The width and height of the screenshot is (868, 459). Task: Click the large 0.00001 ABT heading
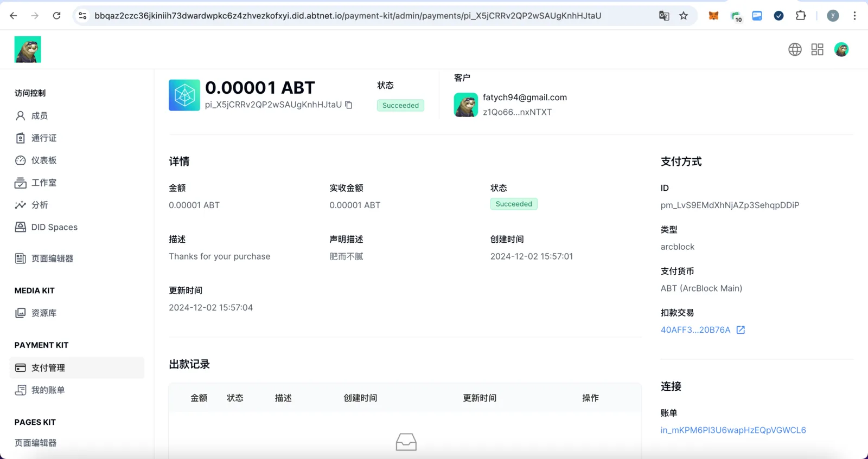260,87
